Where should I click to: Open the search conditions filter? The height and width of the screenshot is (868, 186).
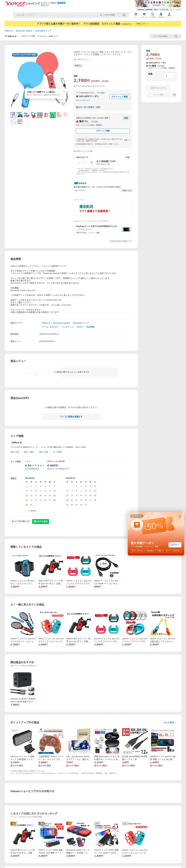click(107, 15)
